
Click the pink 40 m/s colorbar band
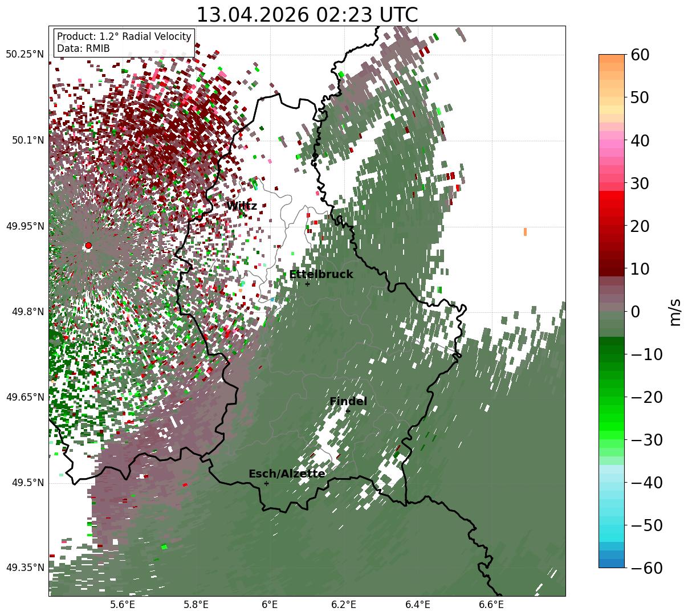(612, 140)
